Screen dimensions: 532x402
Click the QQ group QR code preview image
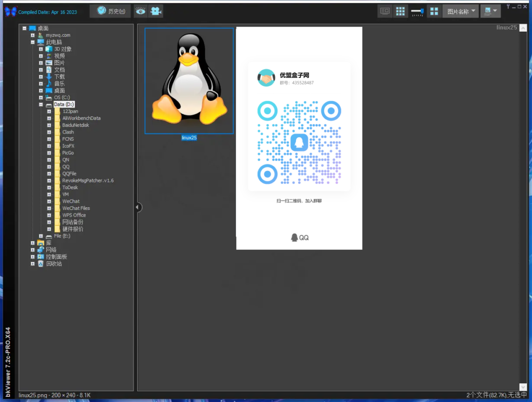click(x=299, y=138)
